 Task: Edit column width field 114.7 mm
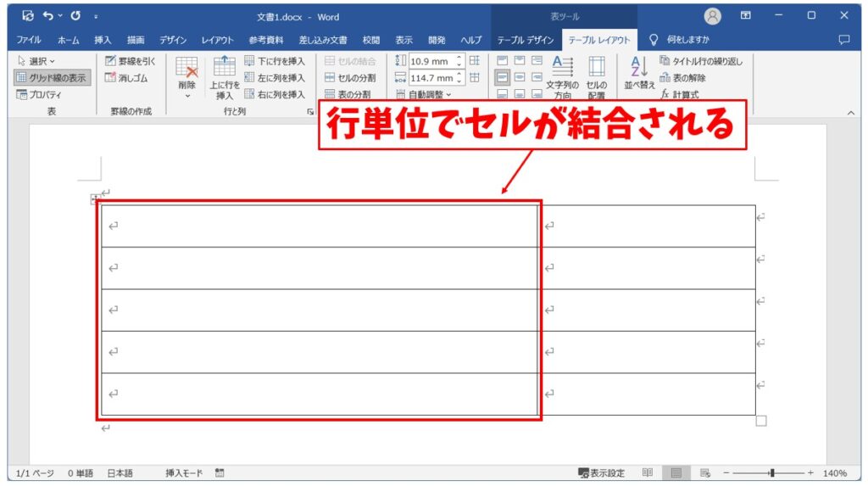click(431, 78)
